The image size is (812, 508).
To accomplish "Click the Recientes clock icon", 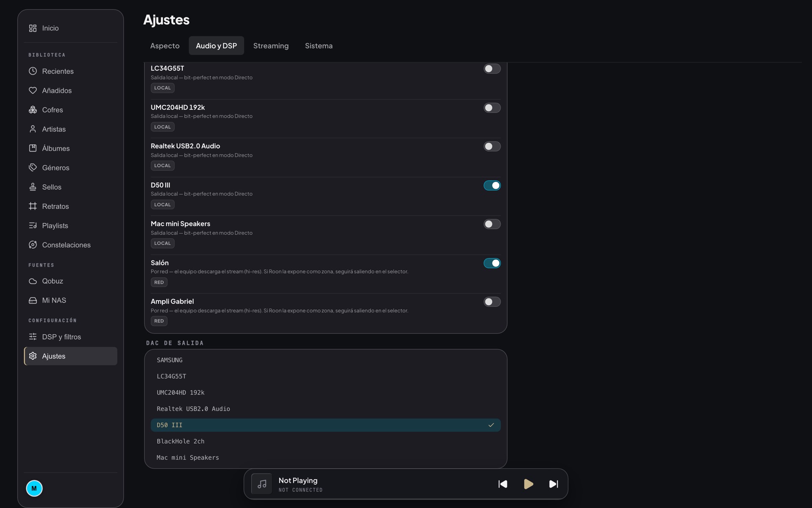I will pyautogui.click(x=33, y=71).
